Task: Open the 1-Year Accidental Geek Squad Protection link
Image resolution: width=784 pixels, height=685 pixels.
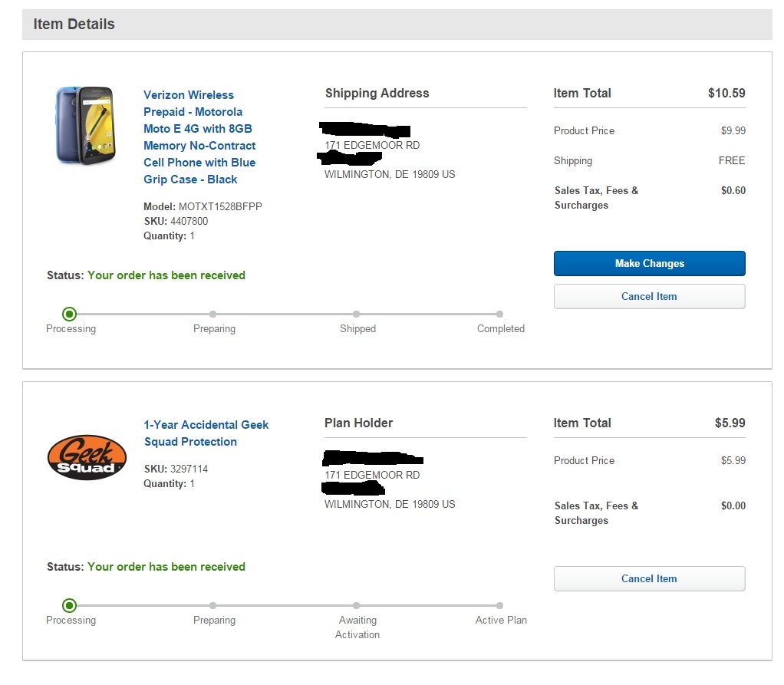Action: click(206, 433)
